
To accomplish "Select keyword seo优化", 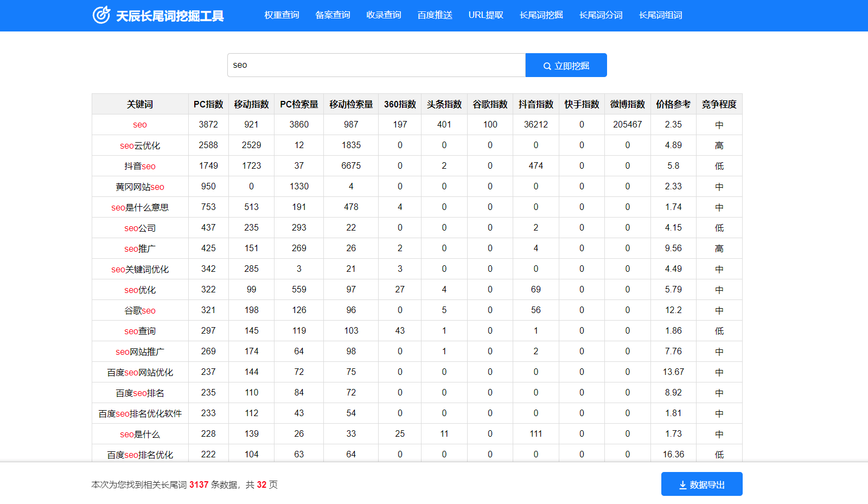I will tap(140, 290).
